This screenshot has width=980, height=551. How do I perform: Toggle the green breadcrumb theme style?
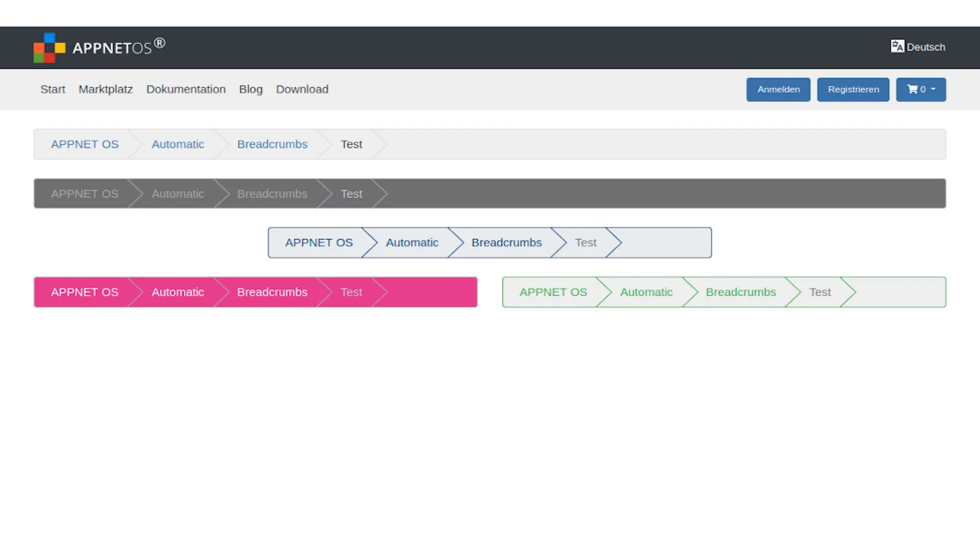[724, 291]
